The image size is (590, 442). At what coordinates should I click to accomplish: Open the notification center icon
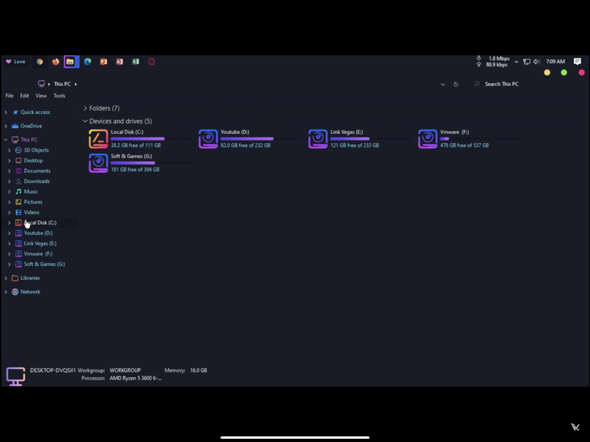pos(577,61)
